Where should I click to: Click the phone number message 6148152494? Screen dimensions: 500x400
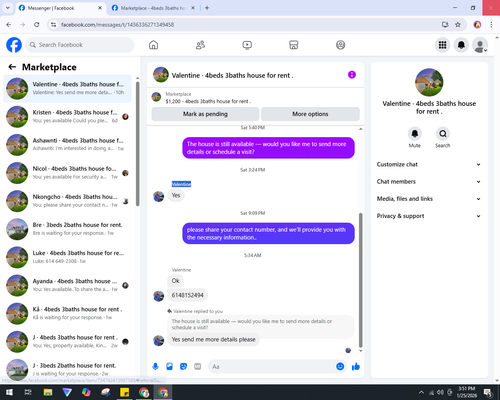pyautogui.click(x=187, y=295)
